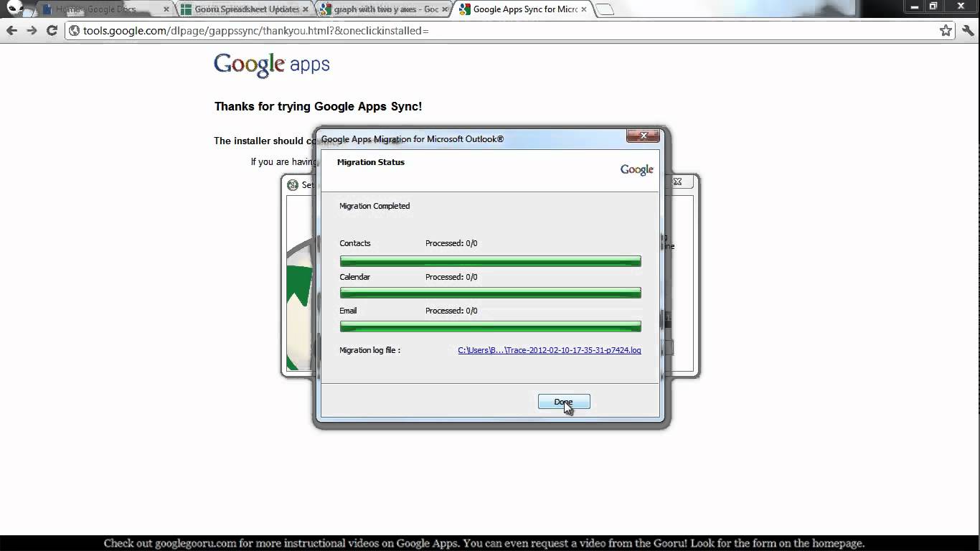Close the Google Docs tab

click(166, 9)
